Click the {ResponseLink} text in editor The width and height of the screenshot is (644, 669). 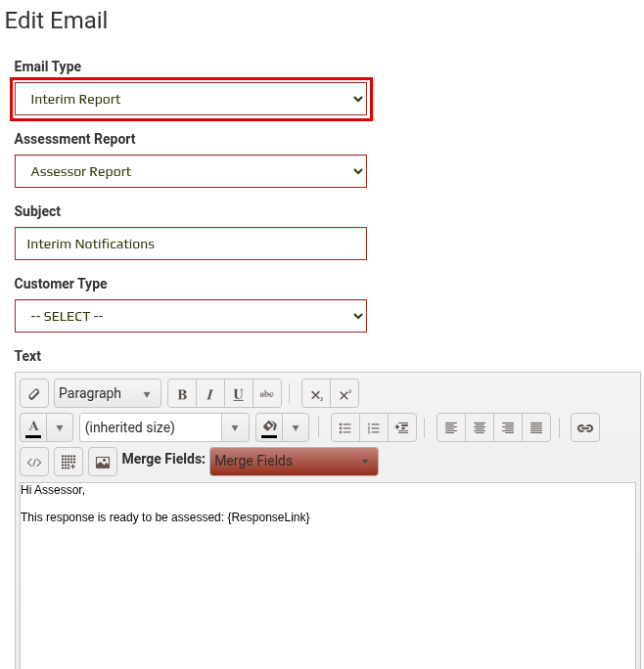click(x=268, y=517)
